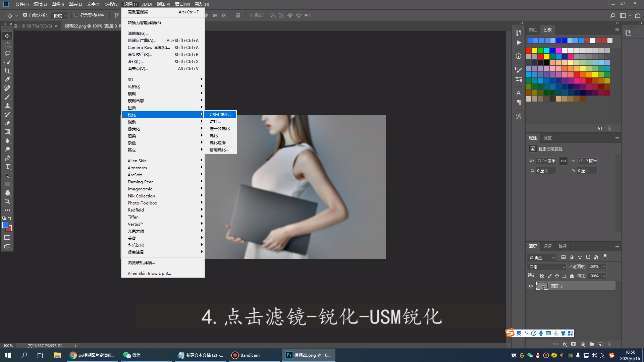Click Flaming Pear in Filter menu

(163, 182)
